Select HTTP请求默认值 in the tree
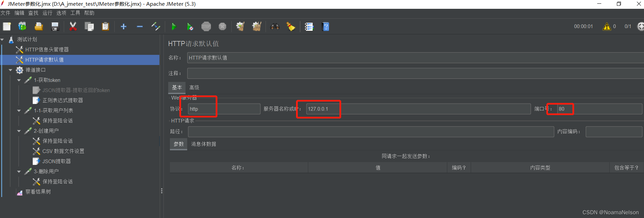Screen dimensions: 644x218 click(44, 60)
